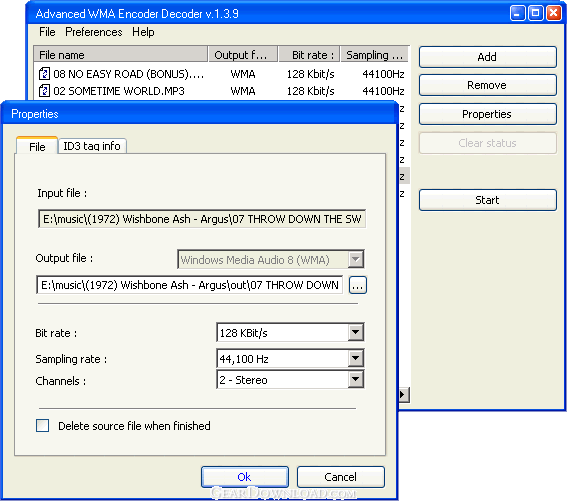The image size is (567, 501).
Task: Open the File menu
Action: click(x=47, y=32)
